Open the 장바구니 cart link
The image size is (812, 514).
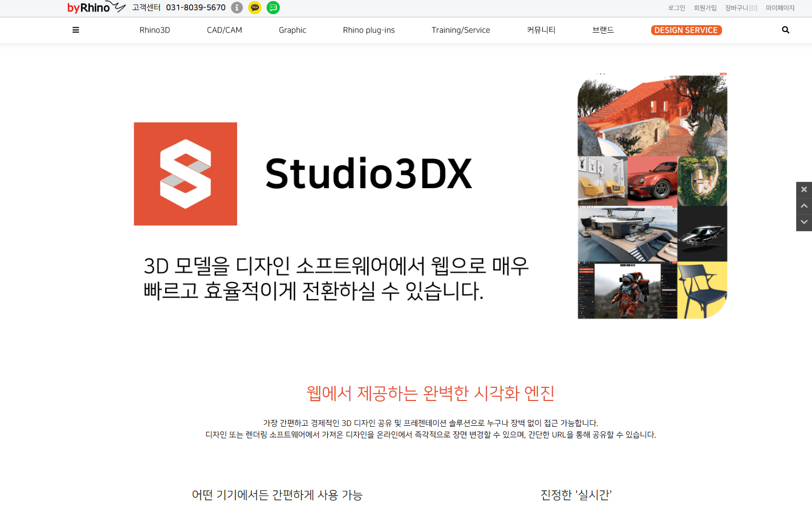(x=740, y=8)
